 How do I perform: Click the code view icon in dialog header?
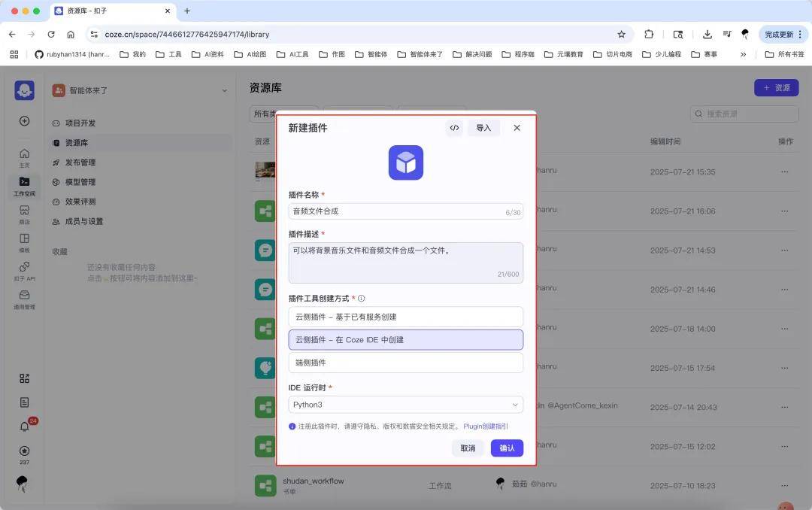[x=454, y=128]
